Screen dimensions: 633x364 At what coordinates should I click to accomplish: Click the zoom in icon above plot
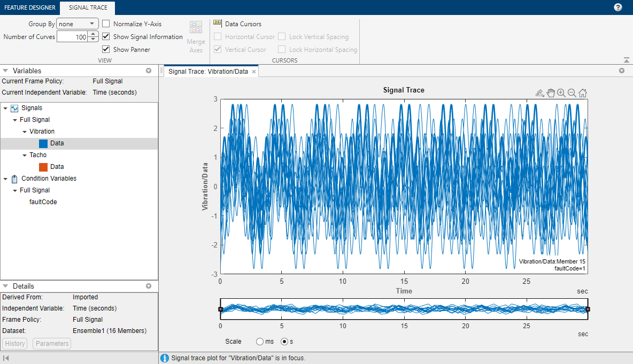click(x=561, y=93)
